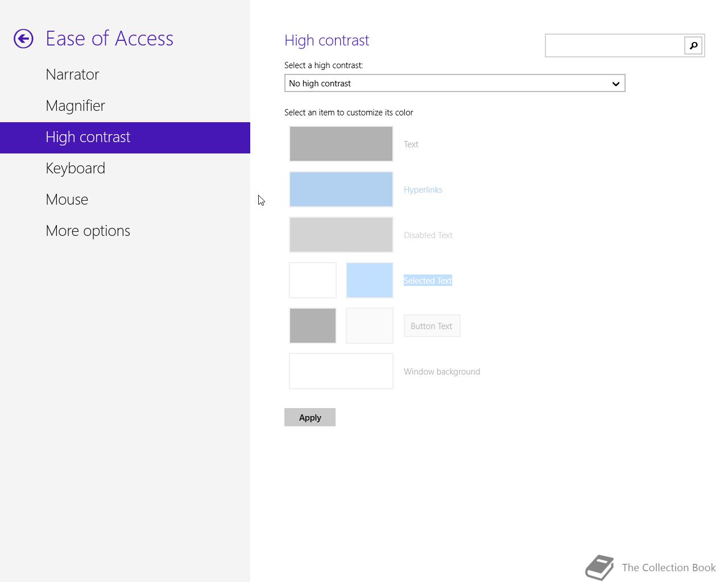Pick the Hyperlinks color swatch
Viewport: 728px width, 582px height.
(x=341, y=189)
